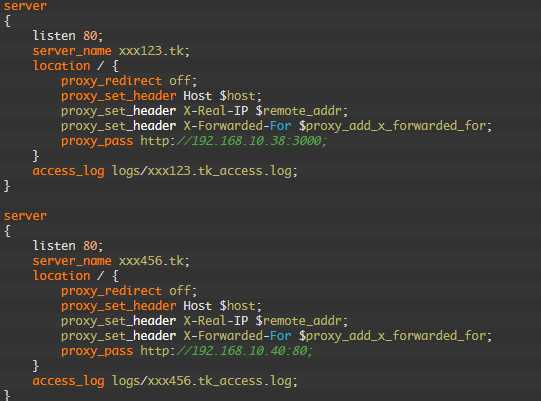Click '$proxy_add_x_forwarded_for;' in the xxx456.tk block
541x401 pixels.
395,336
